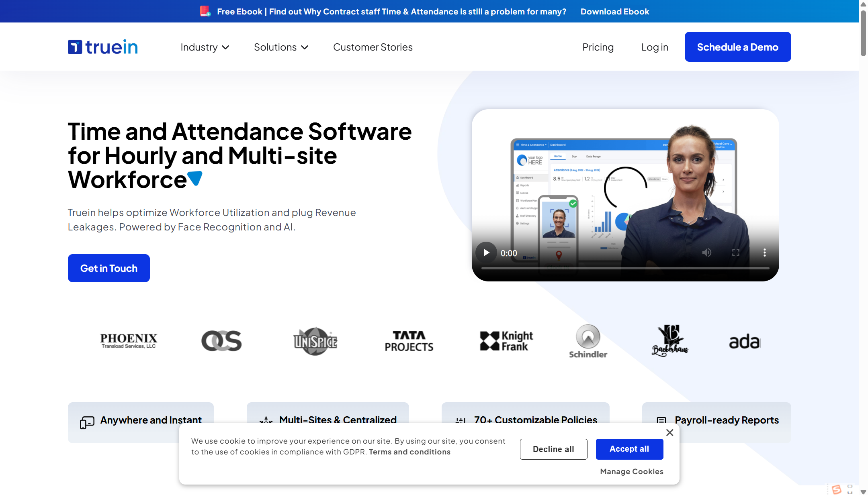Image resolution: width=868 pixels, height=495 pixels.
Task: Click the Download Ebook link
Action: click(x=614, y=12)
